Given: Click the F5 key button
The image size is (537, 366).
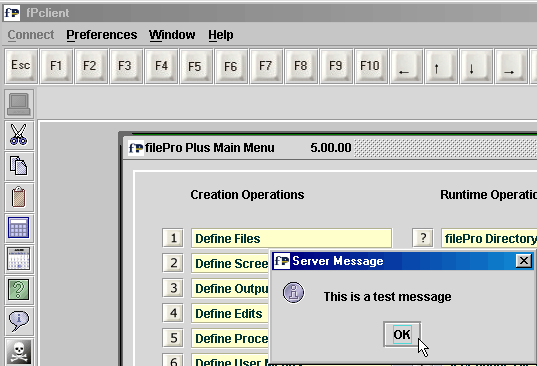Looking at the screenshot, I should coord(196,66).
